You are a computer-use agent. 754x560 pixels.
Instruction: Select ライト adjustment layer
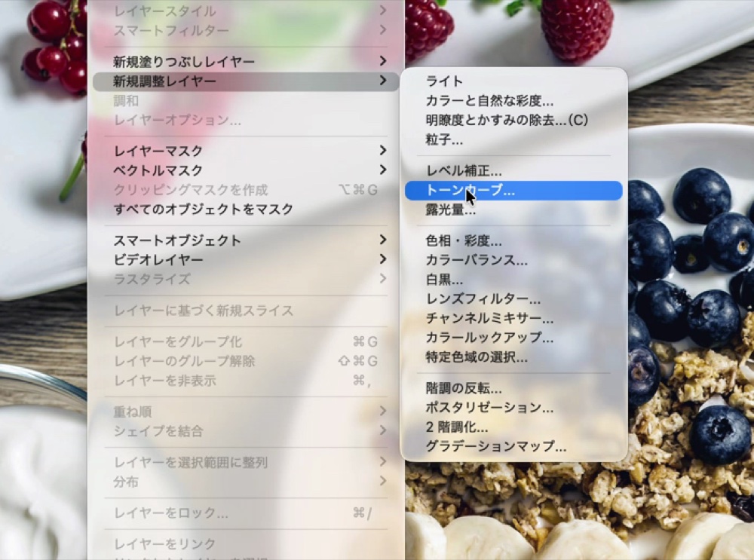[513, 81]
